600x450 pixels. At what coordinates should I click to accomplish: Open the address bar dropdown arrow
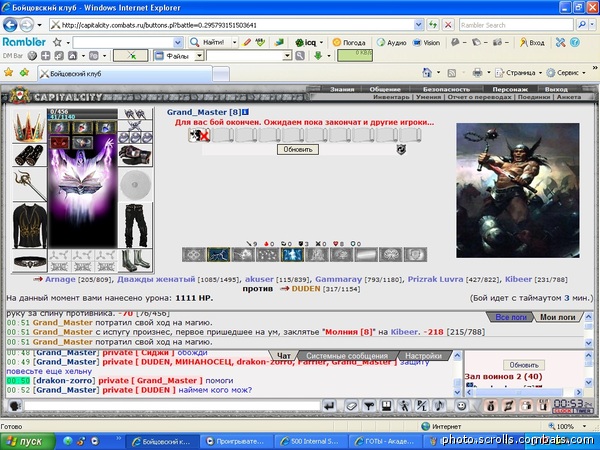pos(418,25)
